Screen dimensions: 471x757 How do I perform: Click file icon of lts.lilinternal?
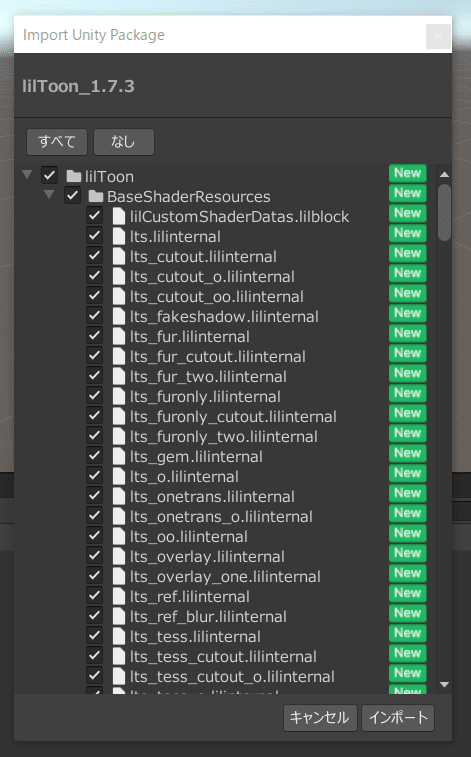tap(119, 236)
